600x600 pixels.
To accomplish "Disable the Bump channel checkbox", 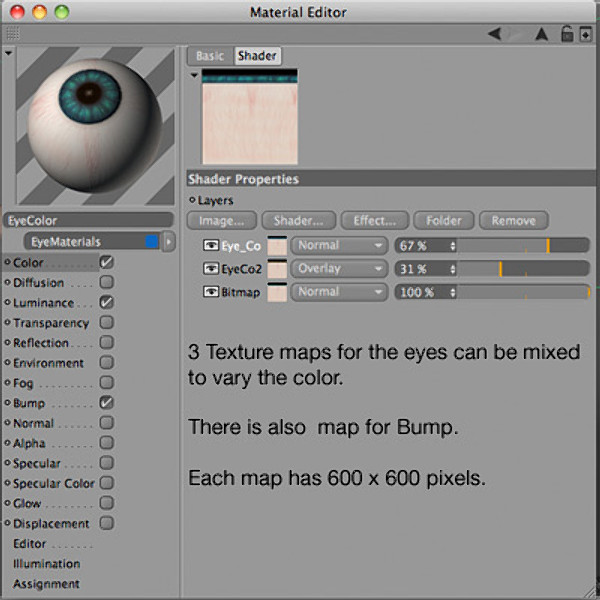I will (106, 403).
